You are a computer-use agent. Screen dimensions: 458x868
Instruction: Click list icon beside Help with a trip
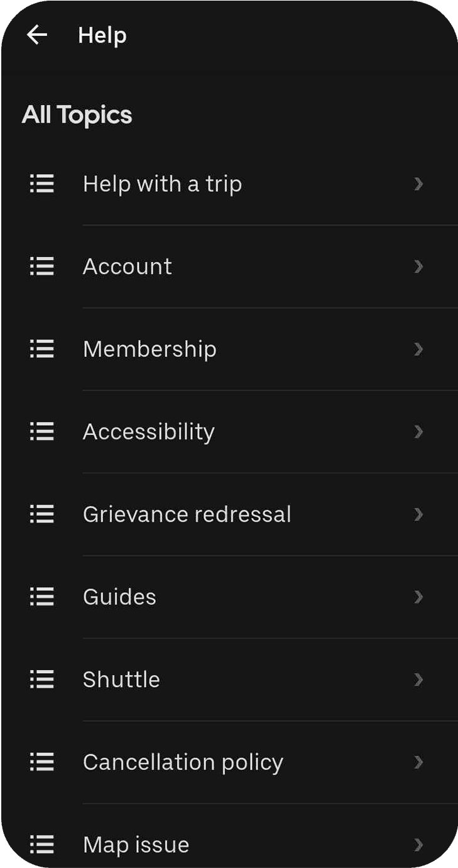point(42,184)
